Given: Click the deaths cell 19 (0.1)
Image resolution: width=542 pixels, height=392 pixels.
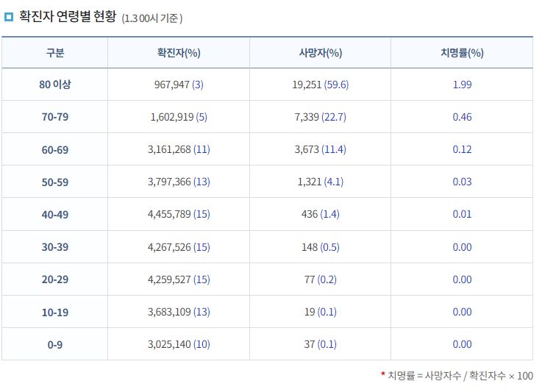Looking at the screenshot, I should tap(321, 312).
